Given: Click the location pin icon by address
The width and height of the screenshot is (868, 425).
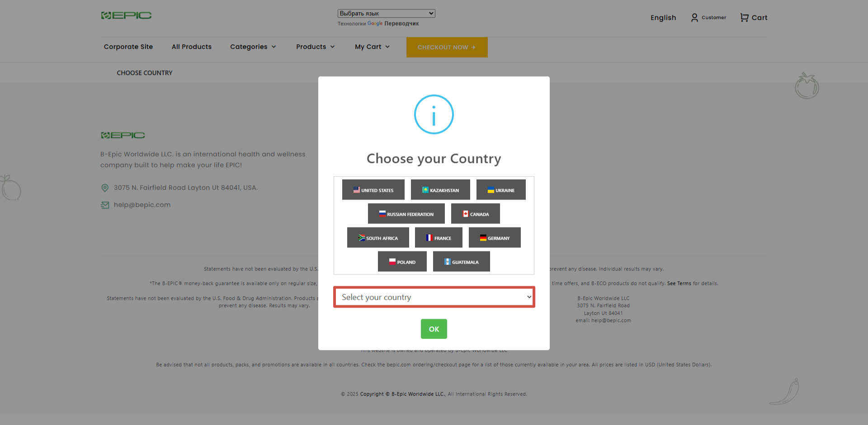Looking at the screenshot, I should click(105, 188).
